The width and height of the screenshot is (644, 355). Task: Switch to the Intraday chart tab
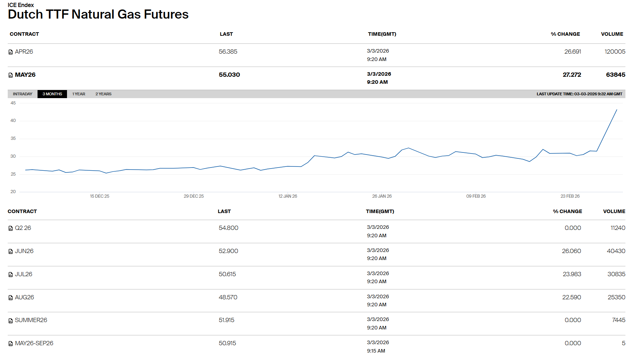pyautogui.click(x=22, y=94)
